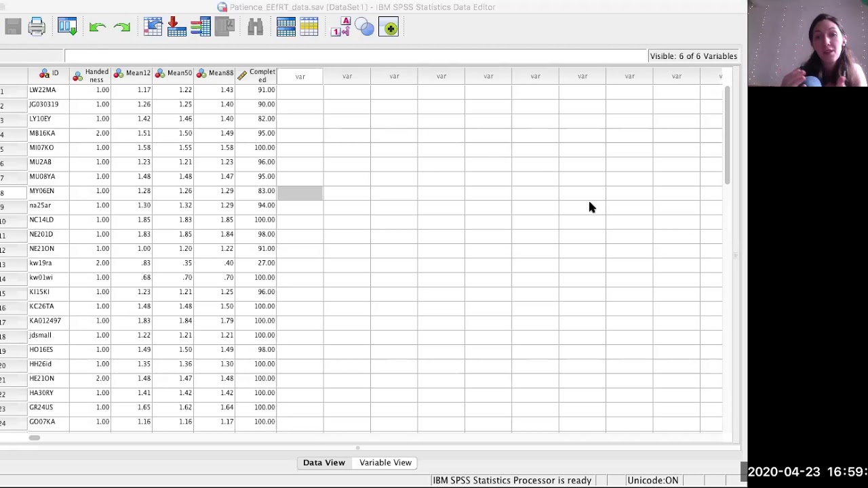Select the ID cell MB16KA
This screenshot has height=488, width=868.
[49, 134]
